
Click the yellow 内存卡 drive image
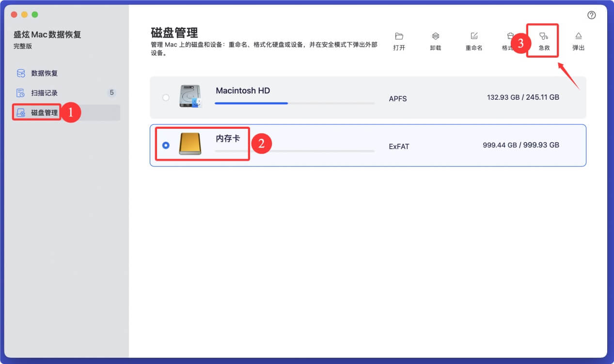[191, 144]
